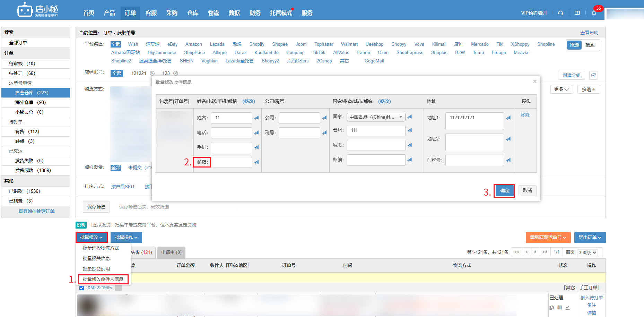
Task: Expand the 导出订单 dropdown
Action: pos(590,237)
